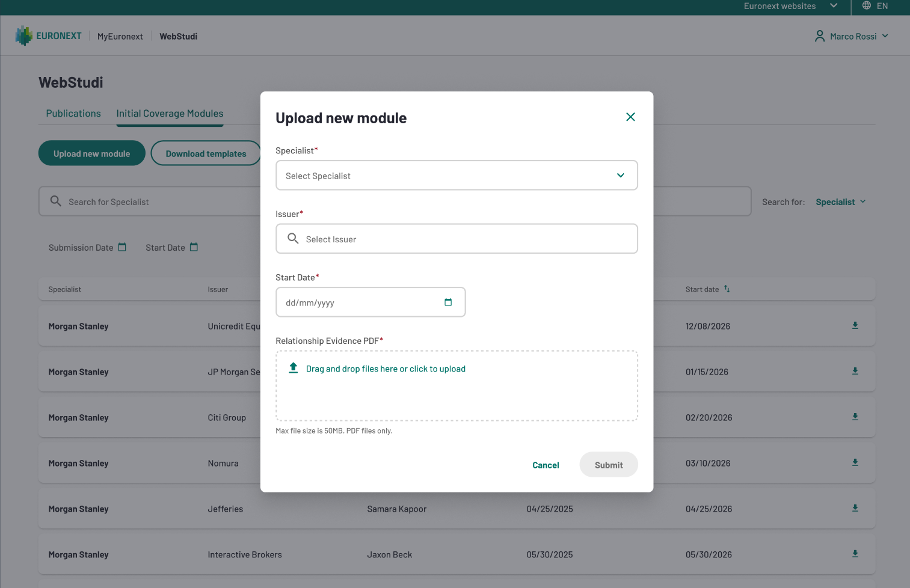This screenshot has width=910, height=588.
Task: Click the user profile icon
Action: [820, 36]
